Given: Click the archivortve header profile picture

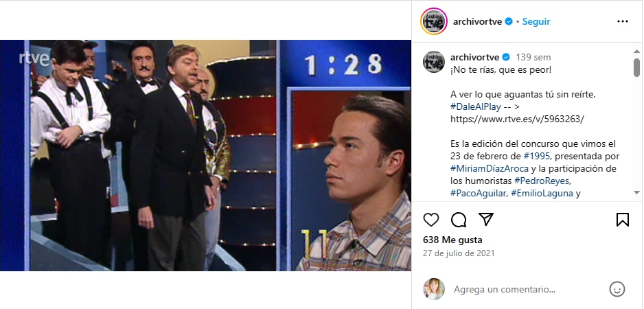Looking at the screenshot, I should tap(434, 21).
